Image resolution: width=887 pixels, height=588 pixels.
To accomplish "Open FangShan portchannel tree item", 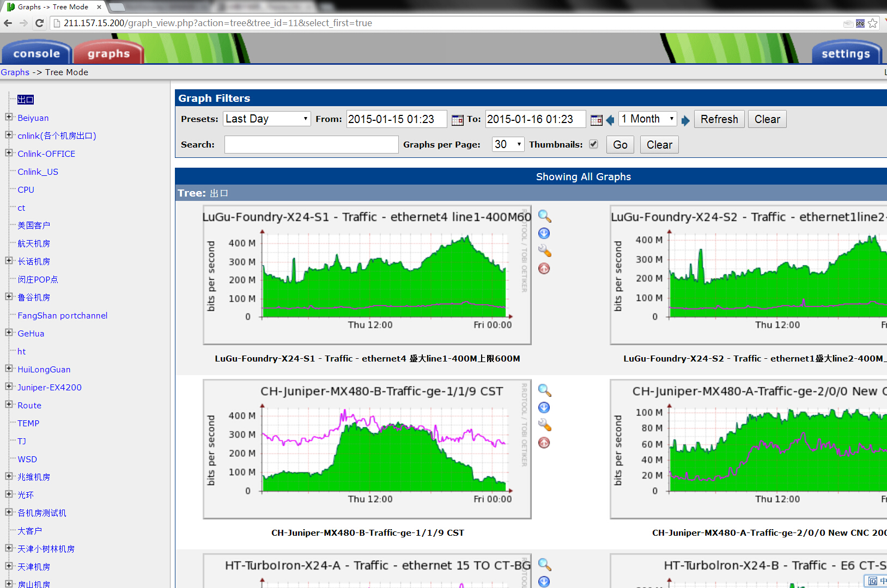I will pos(62,316).
